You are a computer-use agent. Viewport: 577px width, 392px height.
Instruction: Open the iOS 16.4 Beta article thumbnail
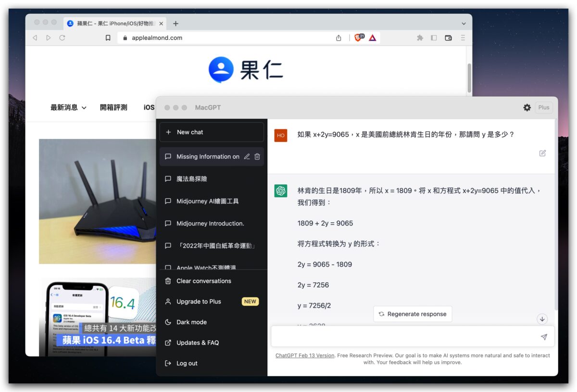(x=99, y=317)
